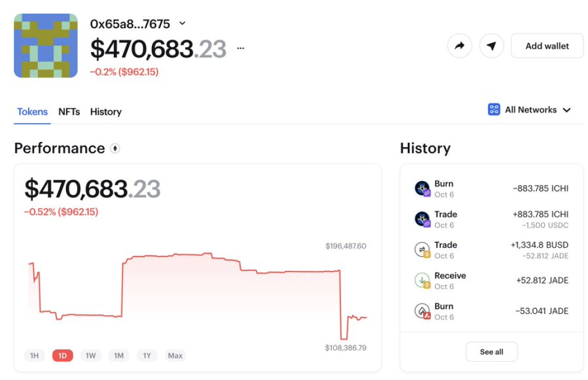This screenshot has width=588, height=380.
Task: Click the pixelated wallet avatar image
Action: coord(46,46)
